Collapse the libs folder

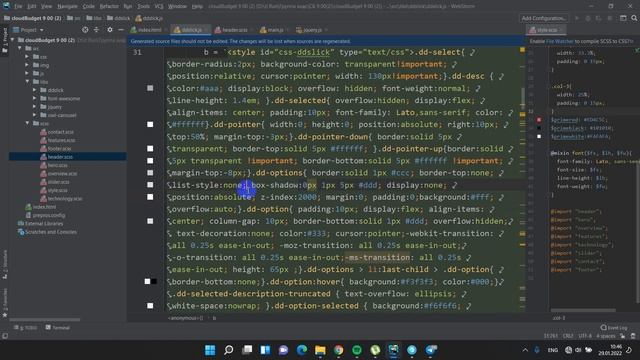(28, 82)
